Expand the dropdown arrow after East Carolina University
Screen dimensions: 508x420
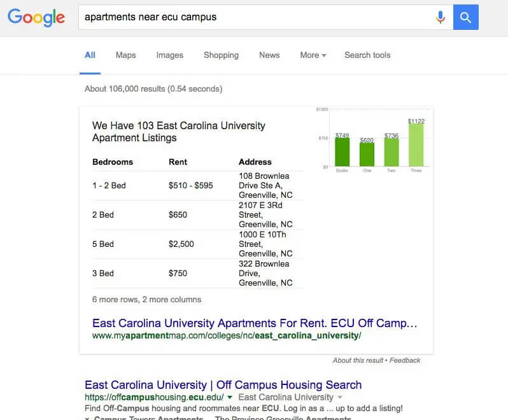click(339, 397)
